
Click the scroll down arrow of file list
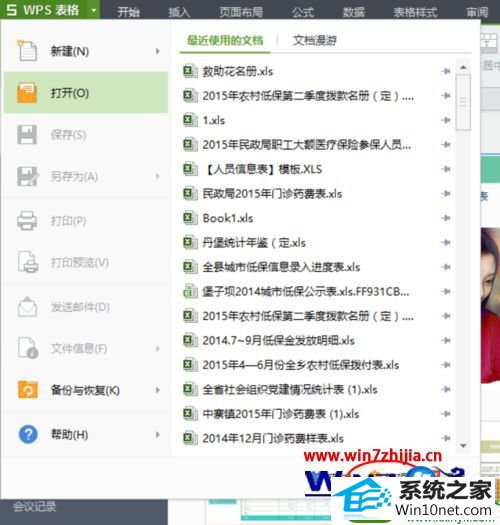click(x=463, y=446)
